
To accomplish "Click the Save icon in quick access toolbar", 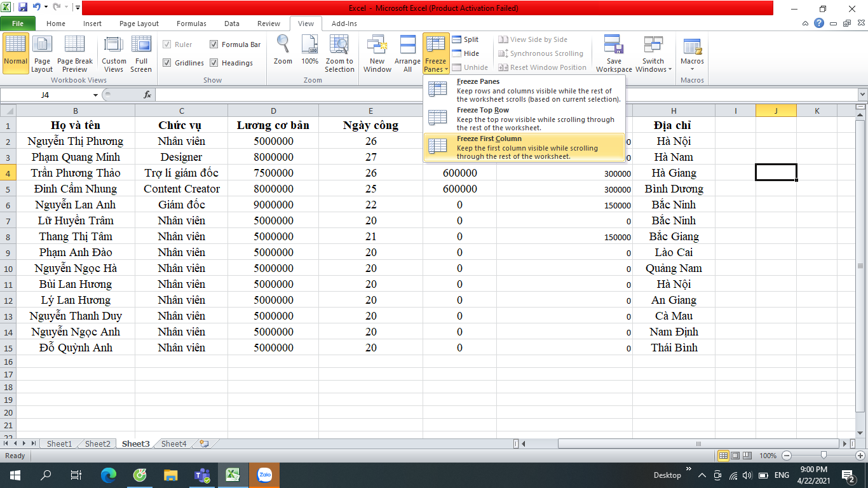I will 23,8.
